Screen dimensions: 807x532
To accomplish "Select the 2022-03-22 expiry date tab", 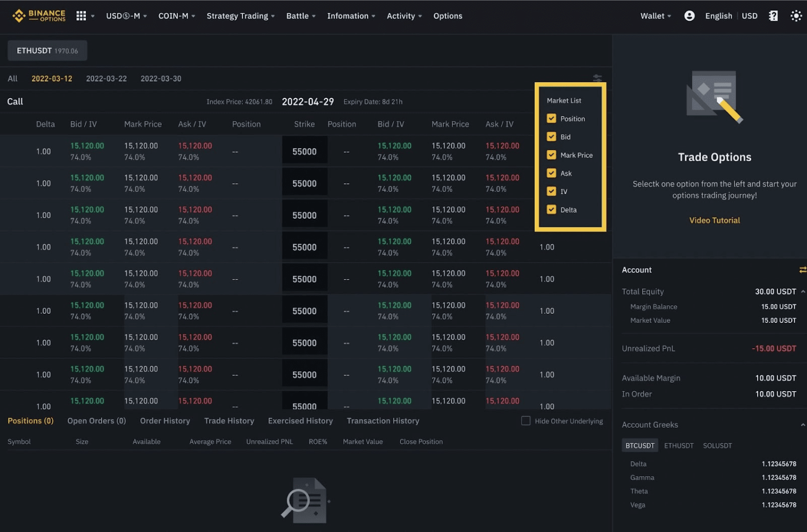I will pos(106,78).
